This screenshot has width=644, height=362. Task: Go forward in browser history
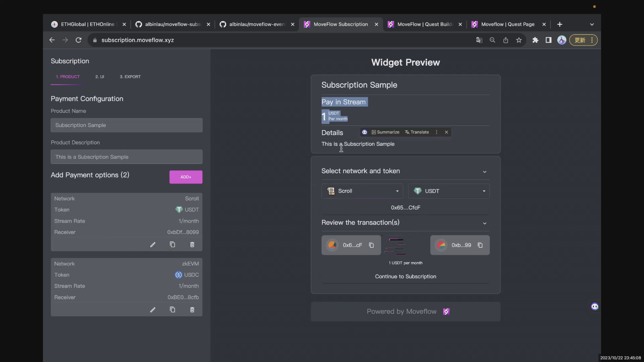pos(65,40)
